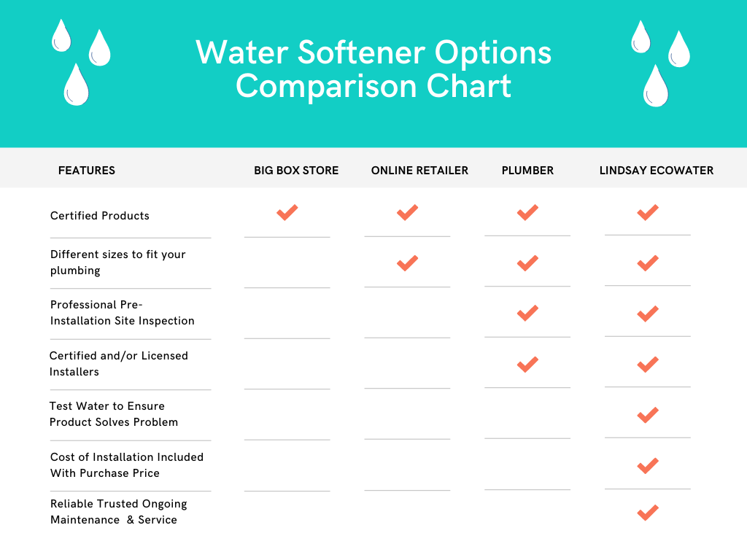The image size is (747, 560).
Task: Click Online Retailer's Certified Products checkmark
Action: tap(407, 212)
